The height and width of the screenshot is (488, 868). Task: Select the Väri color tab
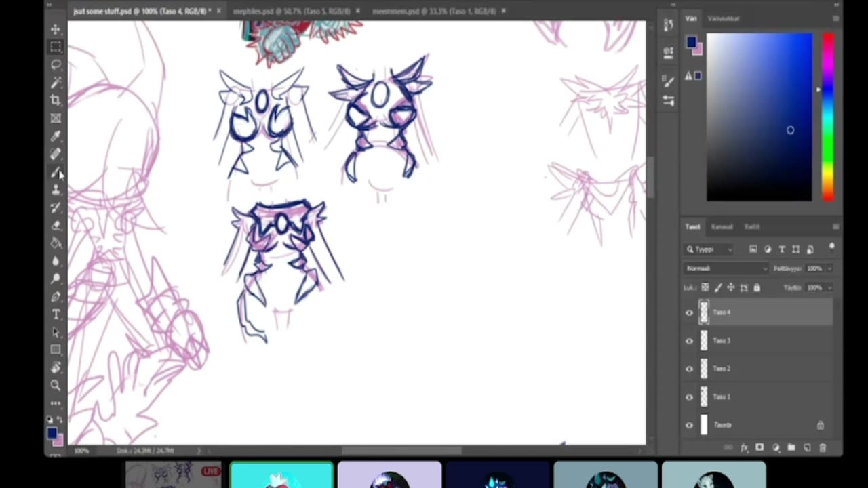tap(691, 18)
